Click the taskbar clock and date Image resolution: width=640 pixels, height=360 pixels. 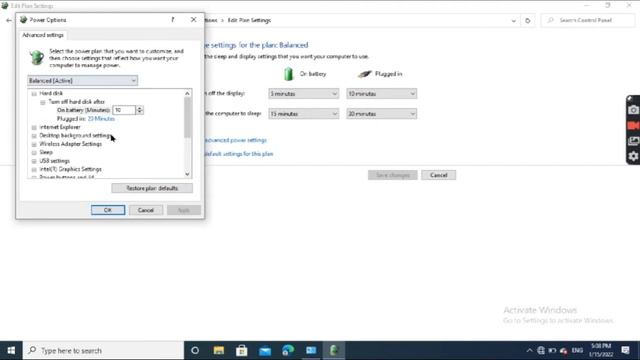coord(601,351)
